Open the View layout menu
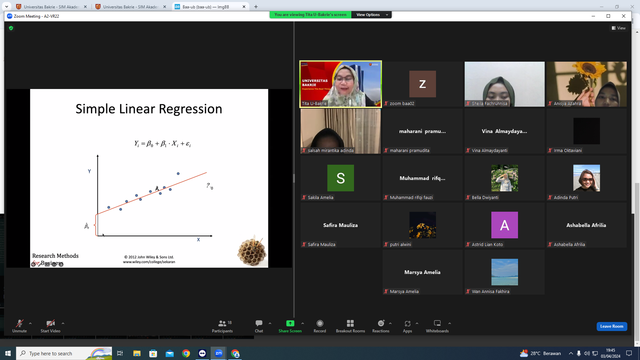640x360 pixels. 618,28
